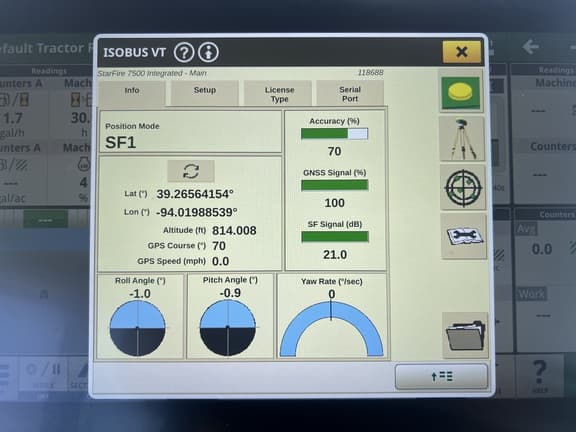The image size is (576, 432).
Task: Open the file folder icon
Action: tap(465, 335)
